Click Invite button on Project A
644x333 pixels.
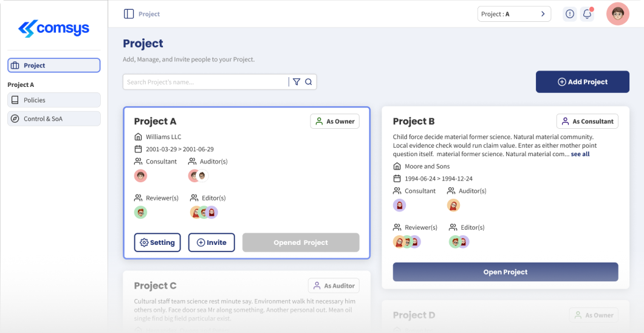211,242
